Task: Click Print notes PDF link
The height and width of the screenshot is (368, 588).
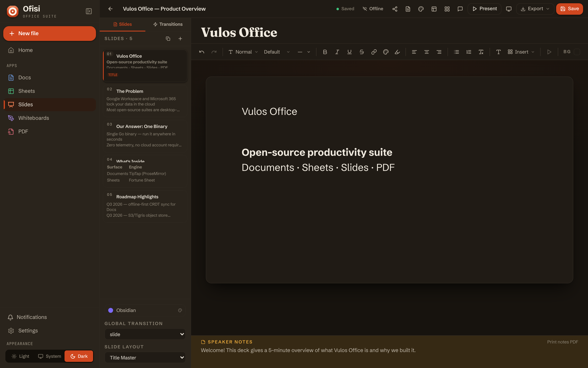Action: [x=562, y=342]
